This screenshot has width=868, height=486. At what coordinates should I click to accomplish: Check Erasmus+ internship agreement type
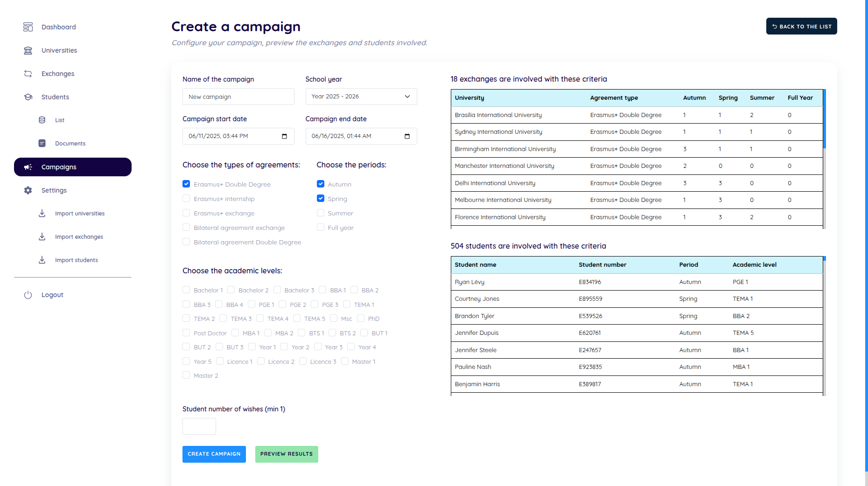click(186, 199)
